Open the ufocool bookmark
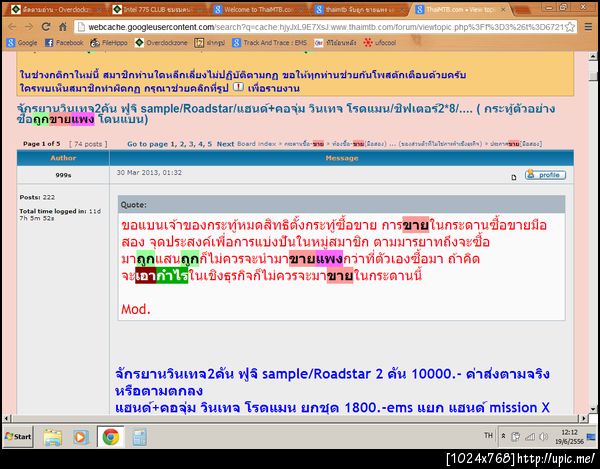This screenshot has height=469, width=600. click(380, 43)
